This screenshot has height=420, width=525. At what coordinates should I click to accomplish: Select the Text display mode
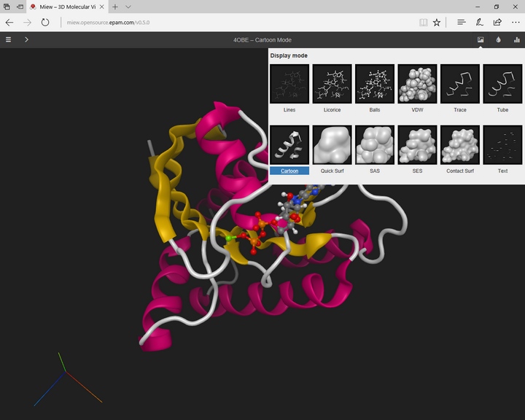pyautogui.click(x=502, y=145)
